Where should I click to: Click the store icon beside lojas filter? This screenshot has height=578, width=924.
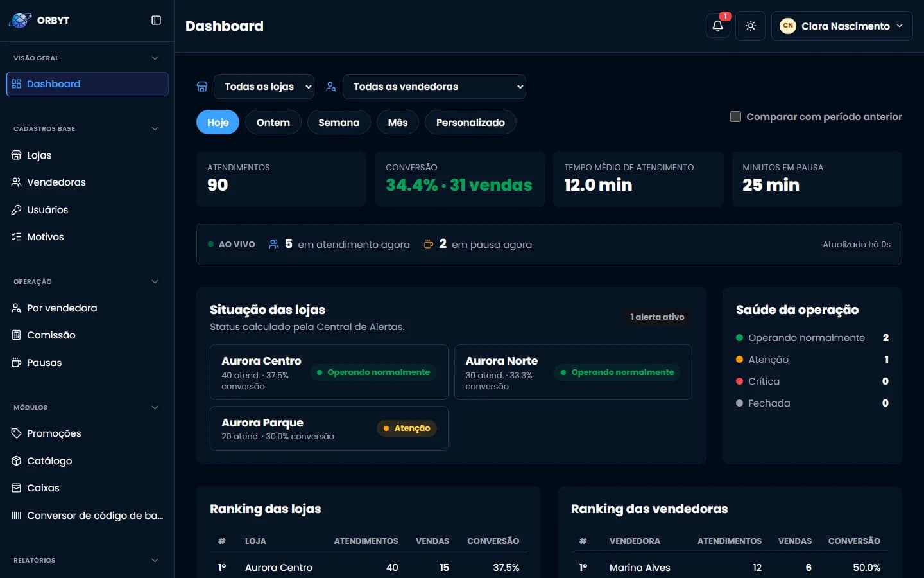[202, 87]
